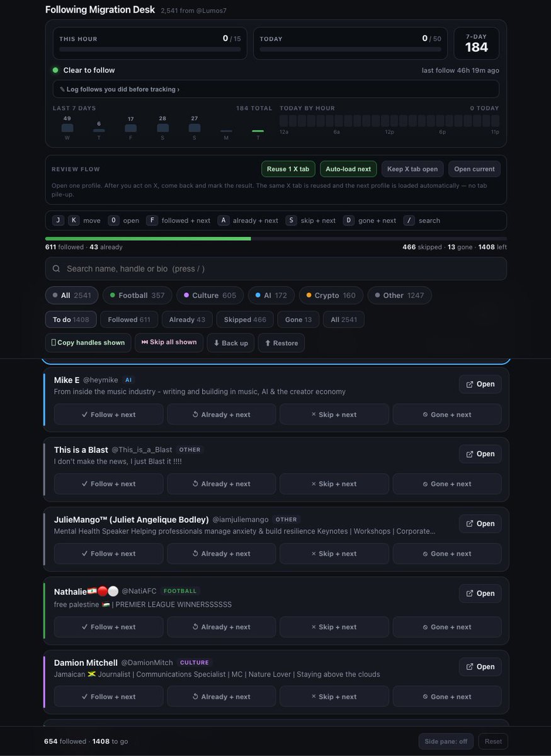Mark Mike E as Already + next
Viewport: 551px width, 756px height.
221,415
